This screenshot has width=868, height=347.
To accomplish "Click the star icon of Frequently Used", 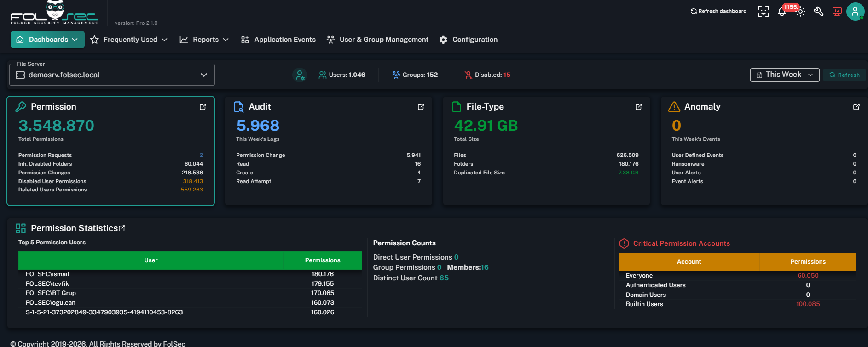I will 94,40.
